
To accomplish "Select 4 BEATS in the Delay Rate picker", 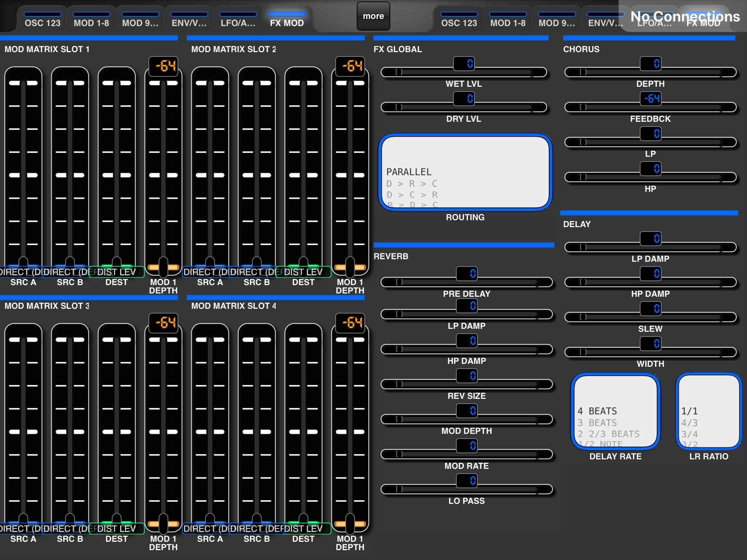I will [x=597, y=411].
